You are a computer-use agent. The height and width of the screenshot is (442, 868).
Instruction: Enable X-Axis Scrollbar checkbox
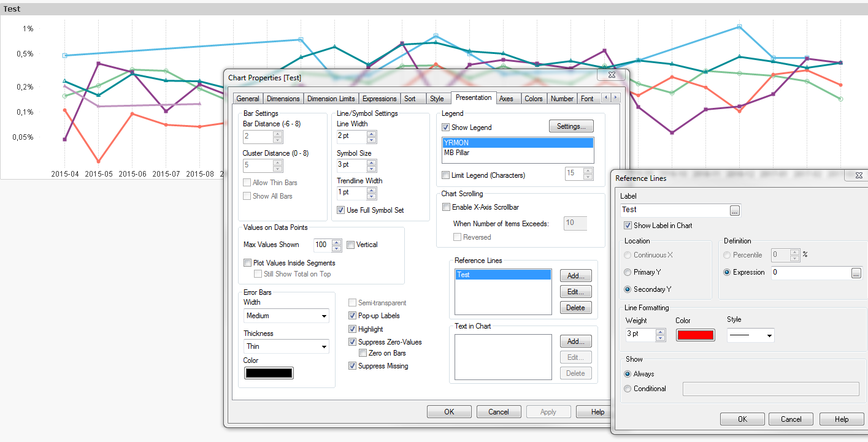click(446, 207)
